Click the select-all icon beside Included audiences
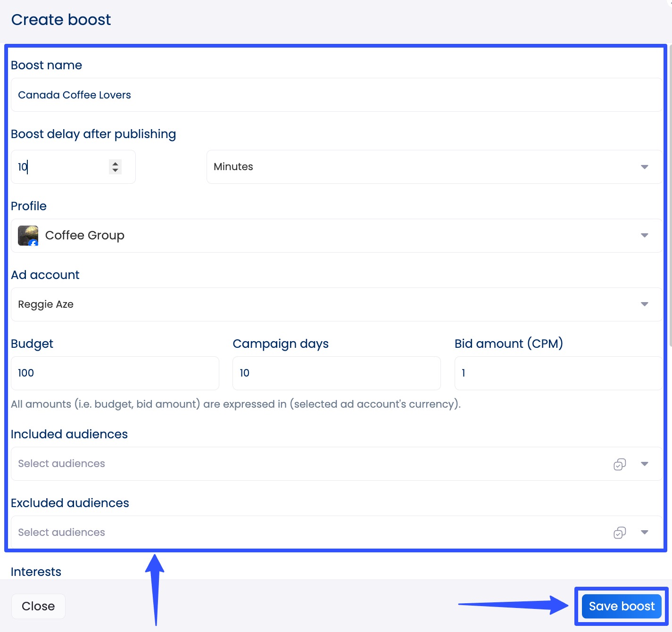Image resolution: width=672 pixels, height=632 pixels. 619,464
